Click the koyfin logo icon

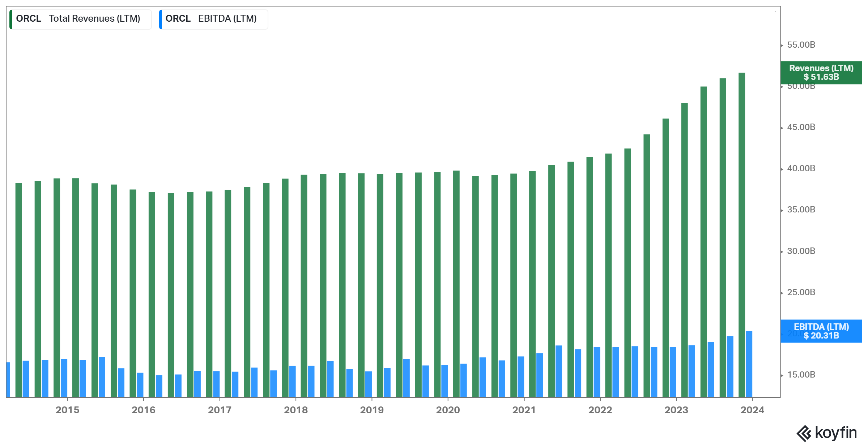[804, 433]
